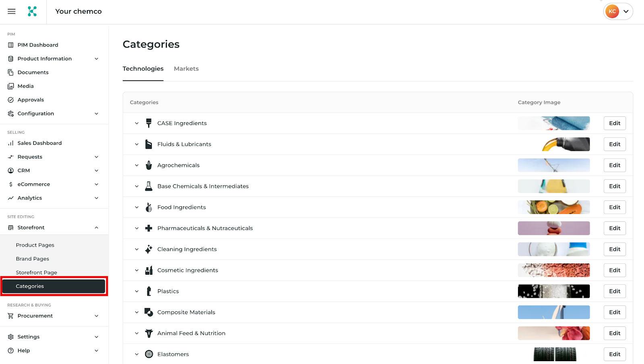Viewport: 644px width, 364px height.
Task: Edit the Composite Materials category
Action: (x=615, y=312)
